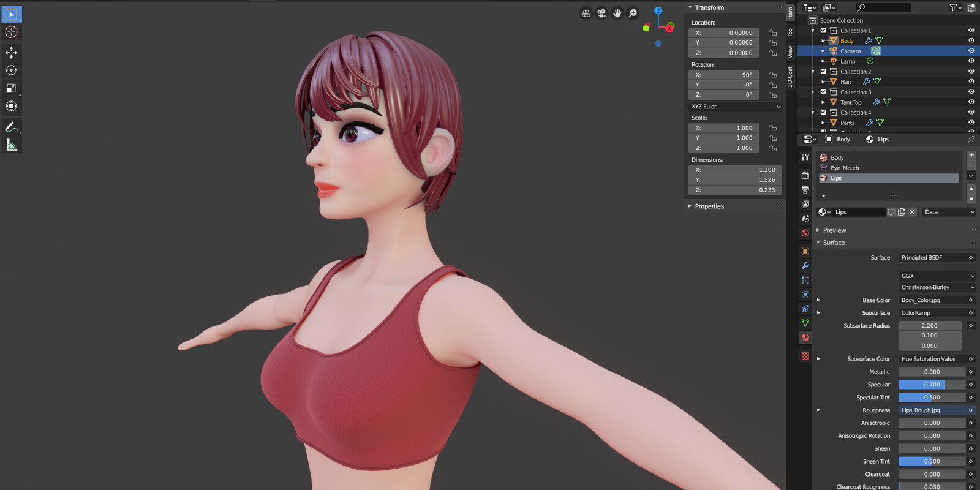Image resolution: width=980 pixels, height=490 pixels.
Task: Open the Active Tool properties icon
Action: coord(805,157)
